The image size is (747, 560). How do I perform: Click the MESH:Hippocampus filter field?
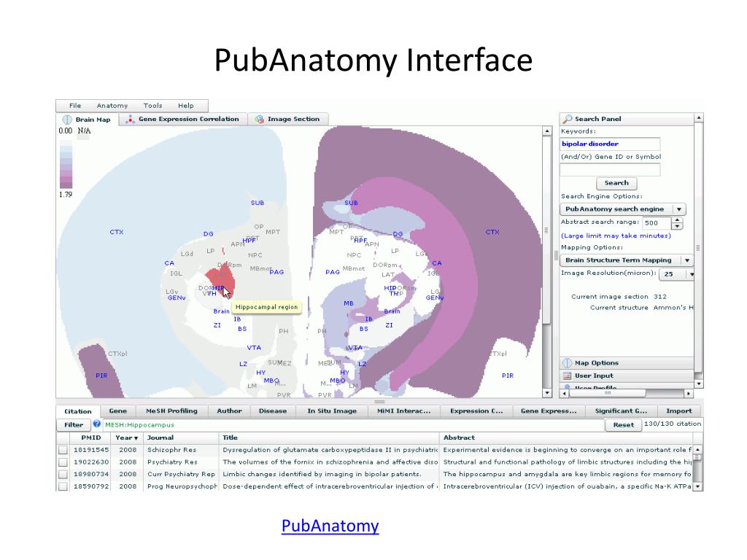click(354, 425)
